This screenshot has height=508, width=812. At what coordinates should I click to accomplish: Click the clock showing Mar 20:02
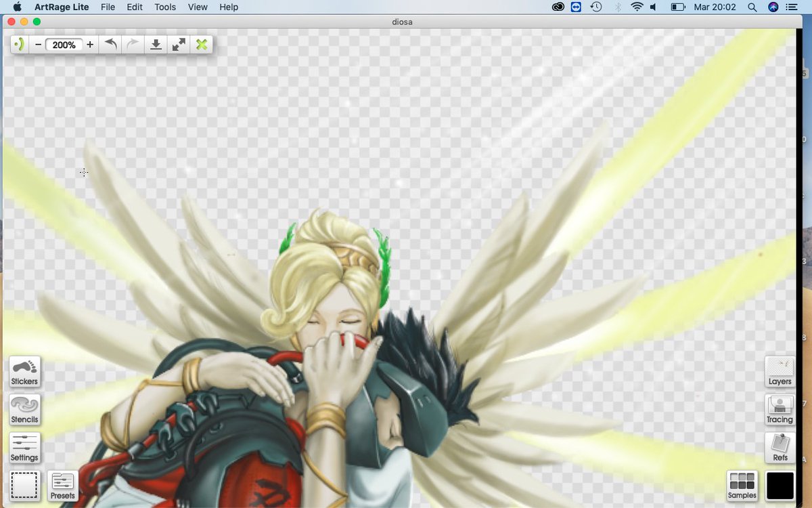click(x=716, y=7)
